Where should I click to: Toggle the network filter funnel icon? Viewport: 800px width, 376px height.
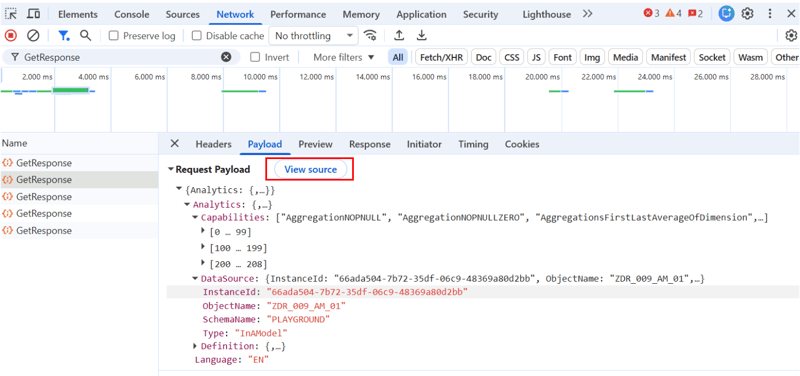point(64,35)
